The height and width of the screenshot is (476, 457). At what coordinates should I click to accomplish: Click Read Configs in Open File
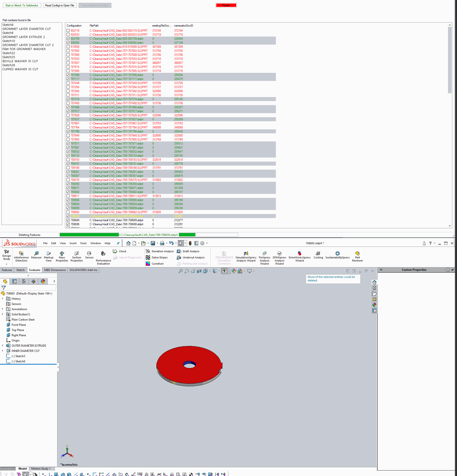click(60, 5)
